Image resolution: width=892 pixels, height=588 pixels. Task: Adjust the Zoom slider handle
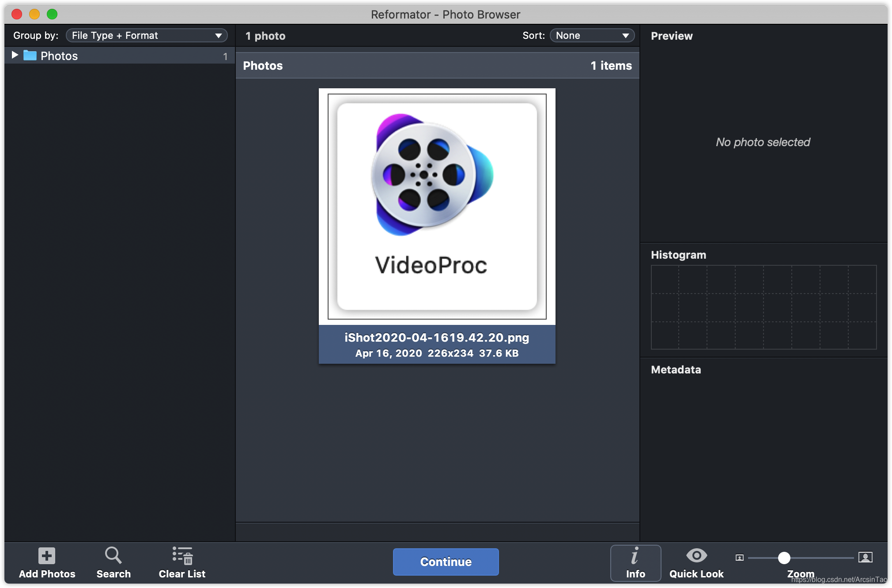784,558
